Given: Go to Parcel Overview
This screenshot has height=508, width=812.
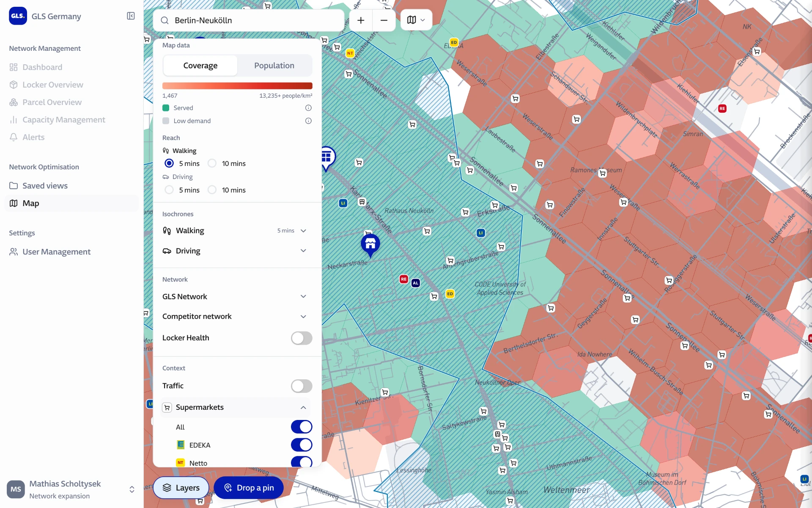Looking at the screenshot, I should point(52,102).
